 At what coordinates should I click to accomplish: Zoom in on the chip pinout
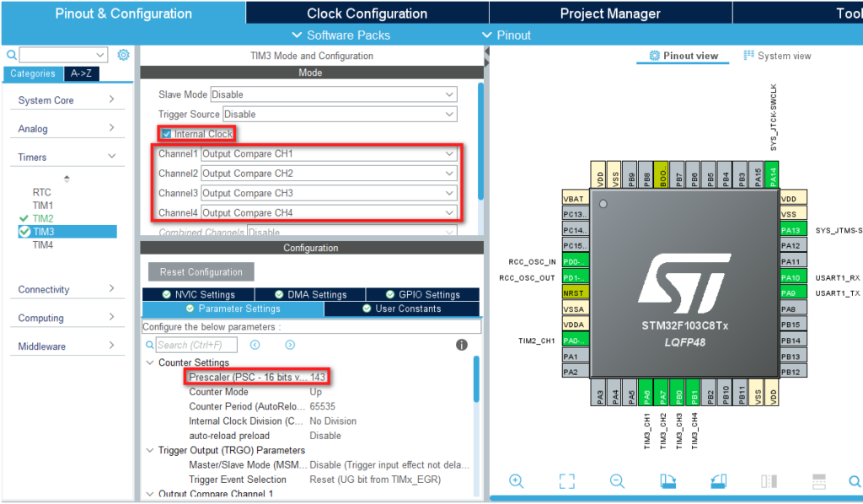pyautogui.click(x=516, y=481)
